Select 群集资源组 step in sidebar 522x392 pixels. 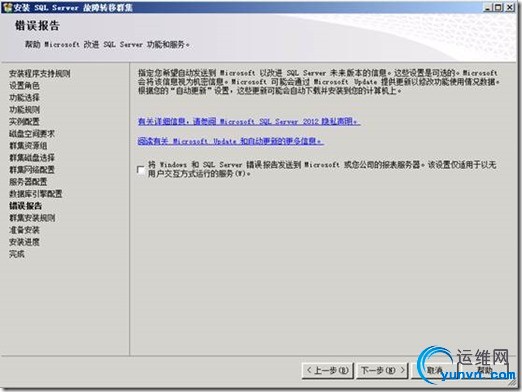(28, 145)
